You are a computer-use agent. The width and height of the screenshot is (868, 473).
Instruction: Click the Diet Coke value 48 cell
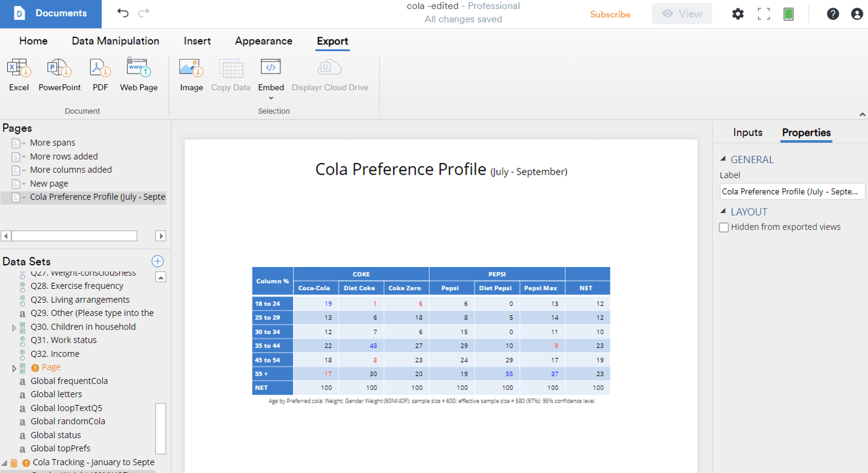click(x=361, y=345)
